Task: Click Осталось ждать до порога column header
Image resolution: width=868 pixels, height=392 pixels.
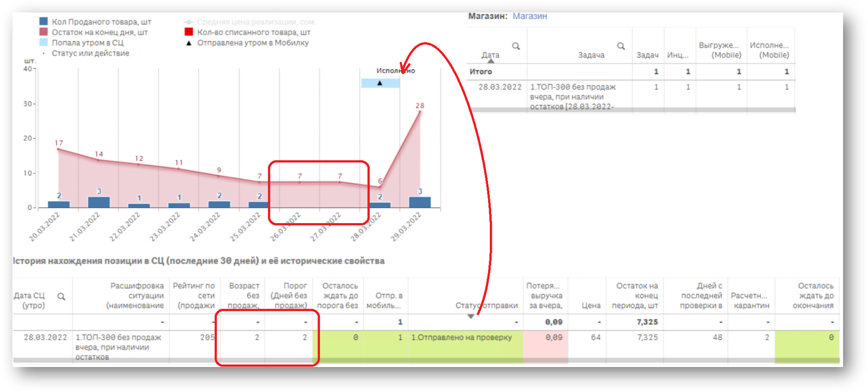Action: tap(338, 296)
